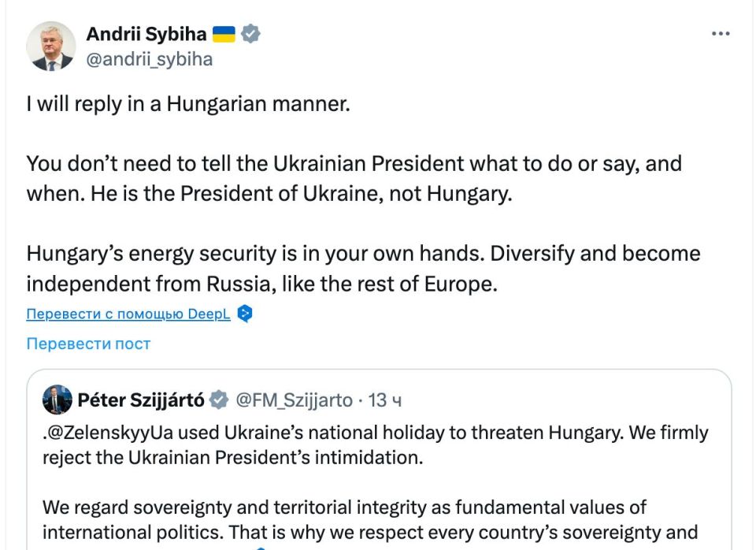Click the DeepL translator icon
The height and width of the screenshot is (550, 756).
pyautogui.click(x=244, y=314)
